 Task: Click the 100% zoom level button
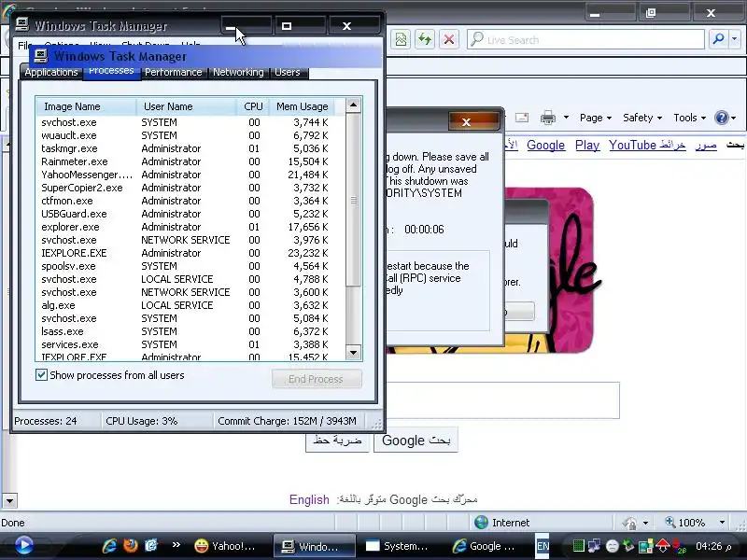(686, 523)
